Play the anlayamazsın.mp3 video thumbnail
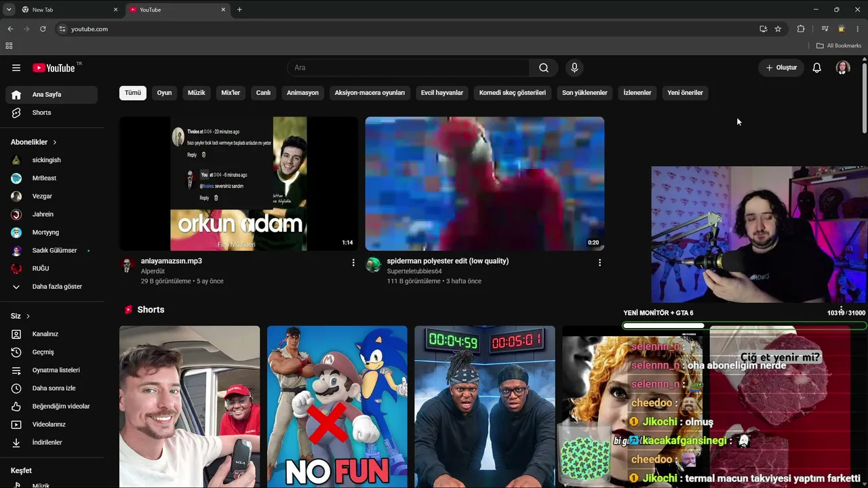 [x=239, y=184]
